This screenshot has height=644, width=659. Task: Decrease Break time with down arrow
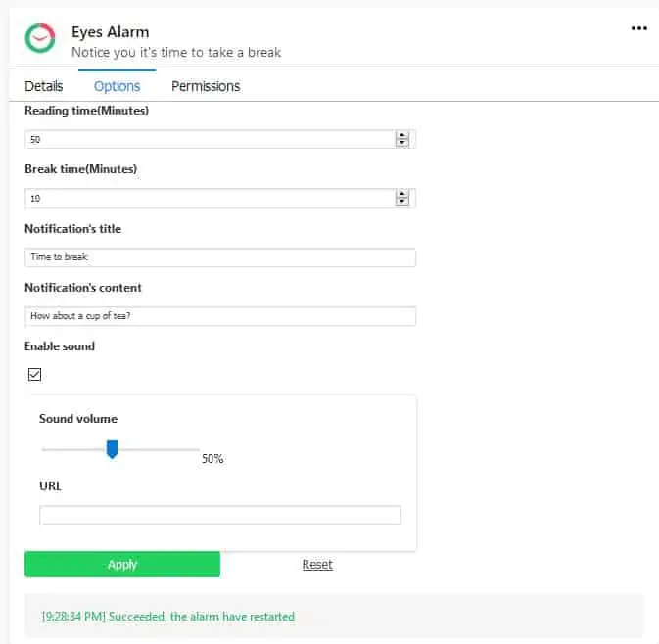(401, 201)
